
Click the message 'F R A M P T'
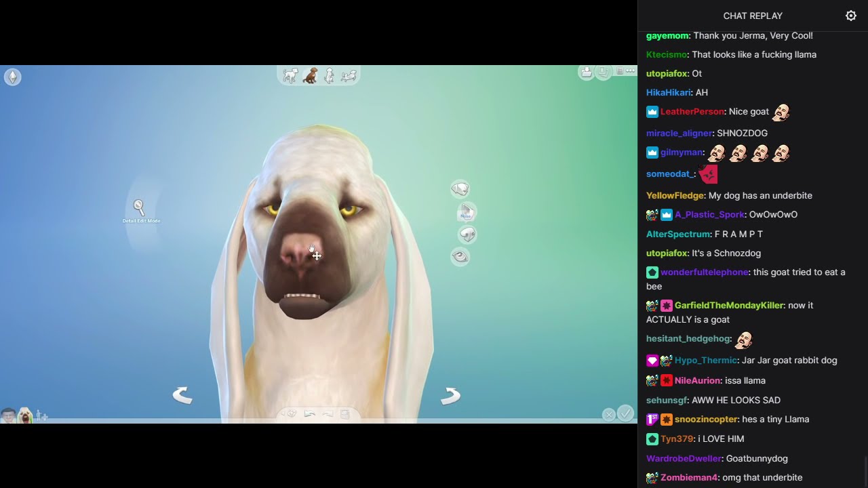[x=738, y=234]
